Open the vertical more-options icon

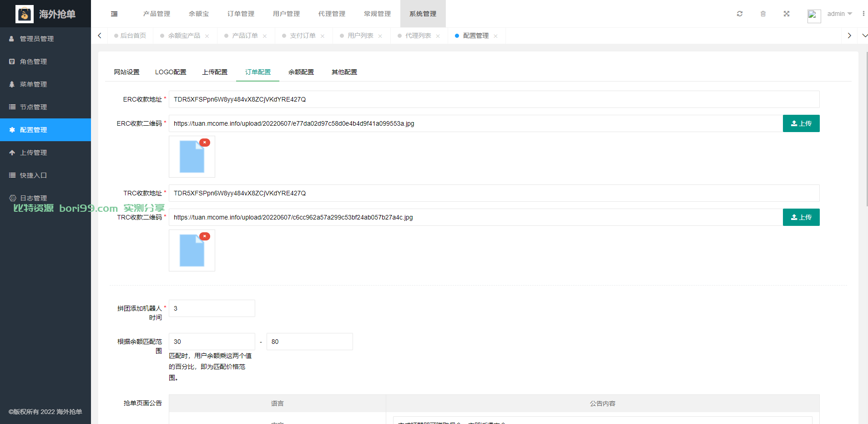tap(863, 14)
